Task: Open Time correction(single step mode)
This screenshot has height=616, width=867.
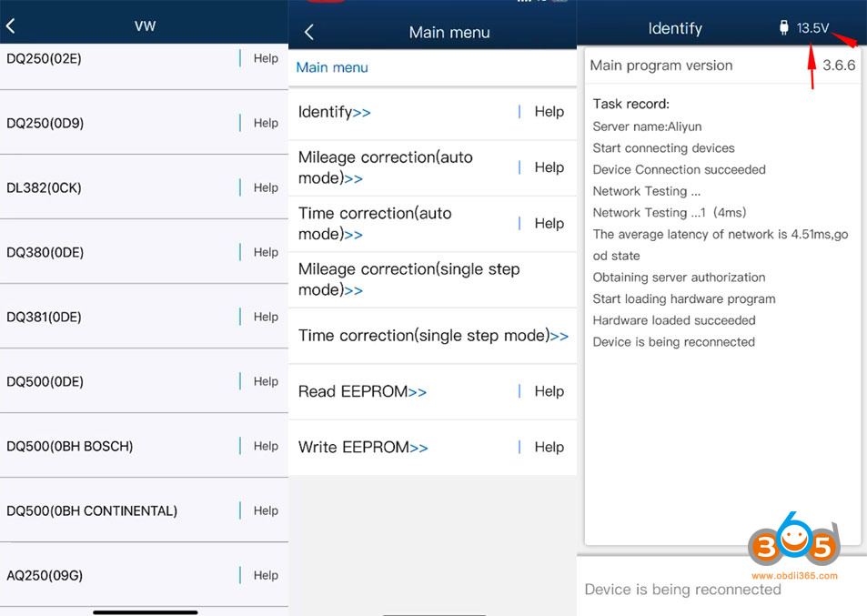Action: tap(433, 336)
